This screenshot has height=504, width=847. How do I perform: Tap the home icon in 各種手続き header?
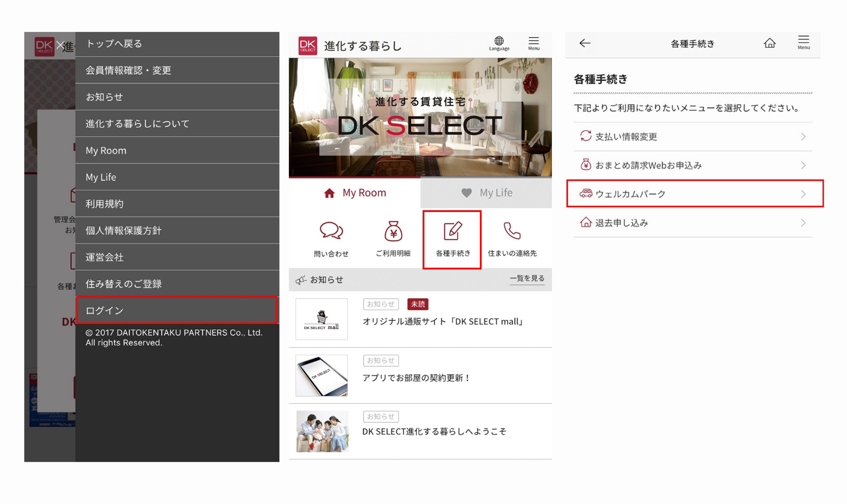(x=770, y=43)
